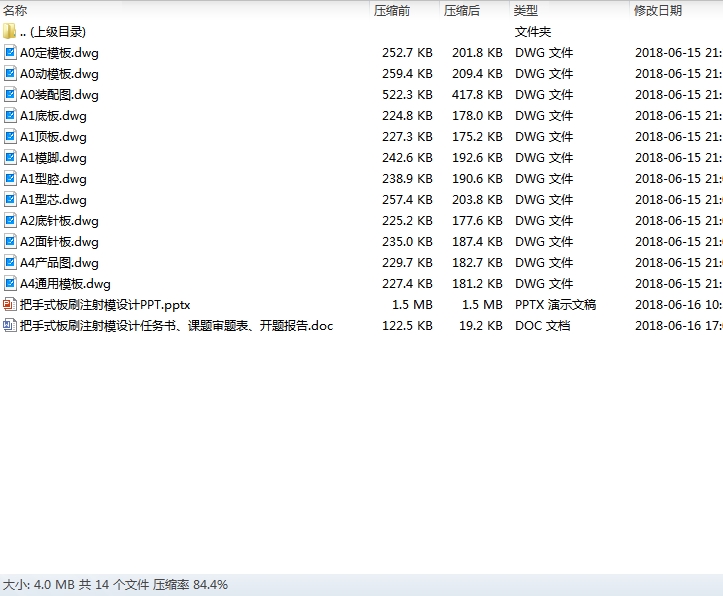723x596 pixels.
Task: Click the A0动模板.dwg file icon
Action: (10, 74)
